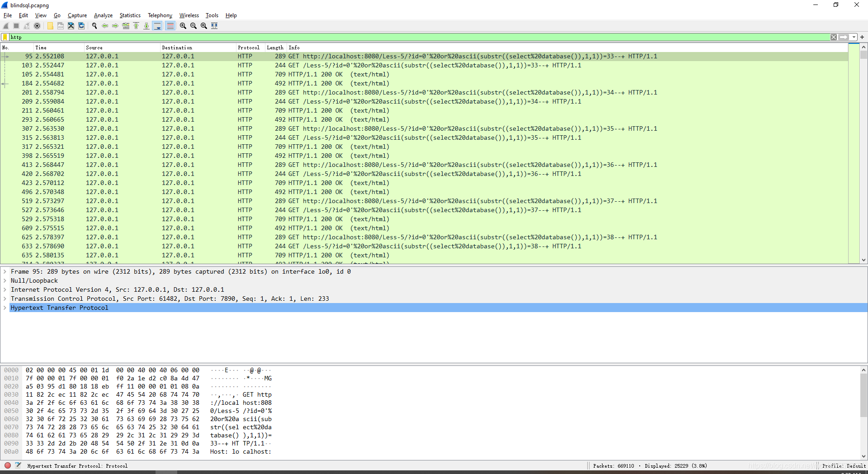Screen dimensions: 868x474
Task: Sort by the Source column header
Action: (x=122, y=47)
